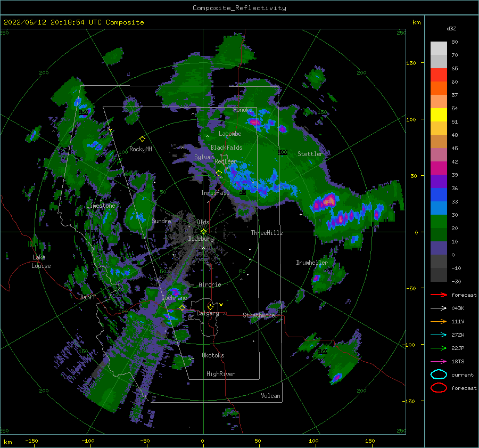The image size is (479, 448).
Task: Click the green 22JP arrow in legend
Action: 439,348
